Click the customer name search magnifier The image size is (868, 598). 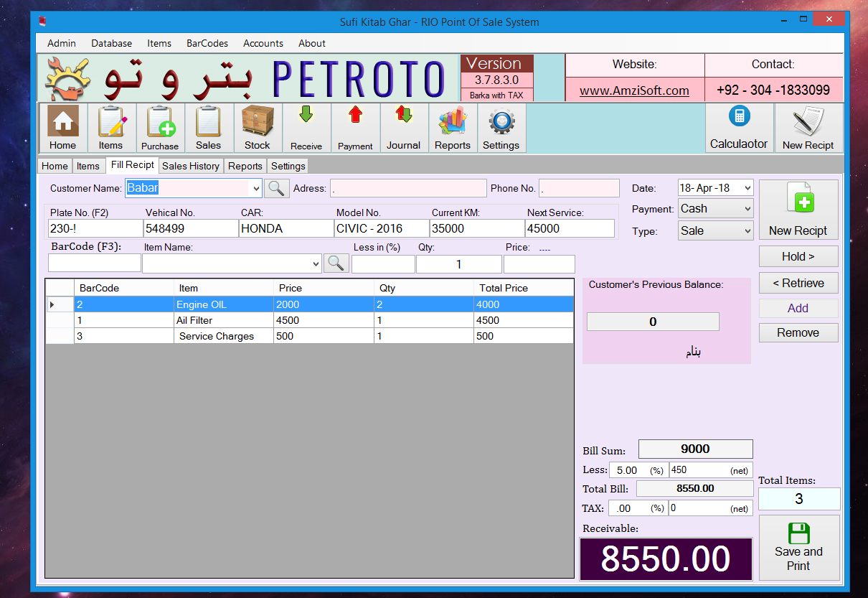pos(276,188)
